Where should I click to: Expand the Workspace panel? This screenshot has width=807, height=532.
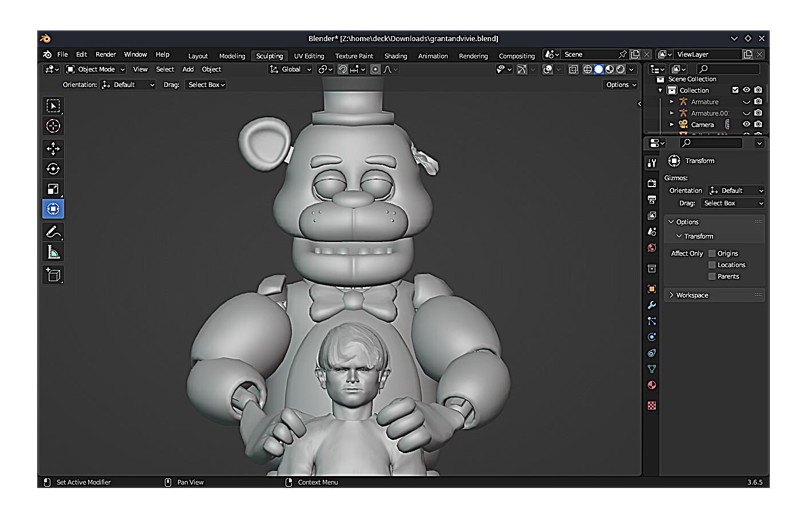click(715, 295)
